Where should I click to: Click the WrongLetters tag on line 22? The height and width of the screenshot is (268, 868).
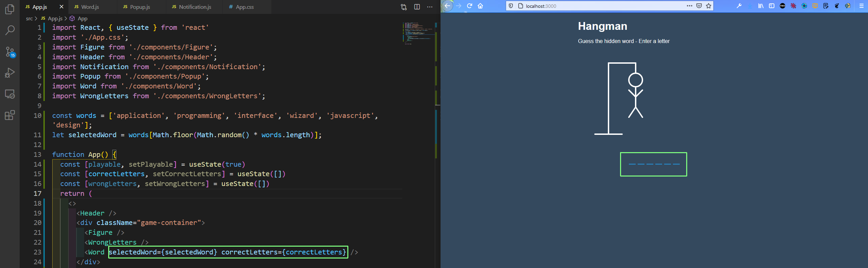(x=112, y=242)
